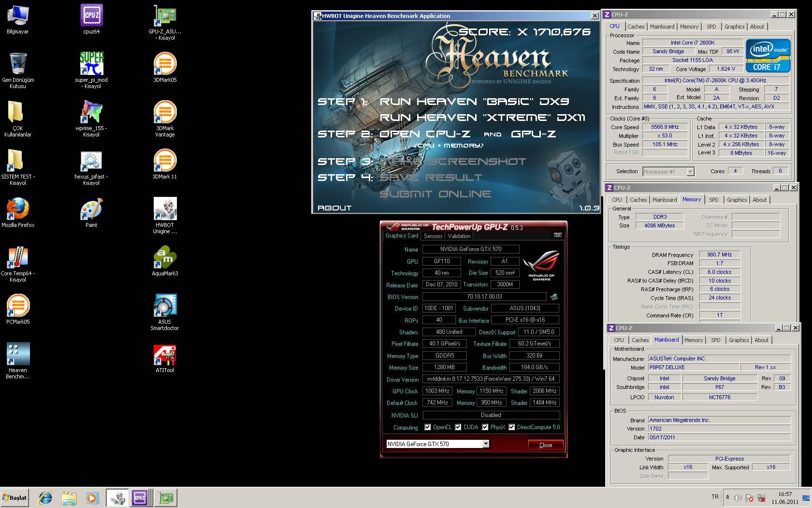Launch super_pi_mod shortcut
The height and width of the screenshot is (508, 812).
click(91, 71)
